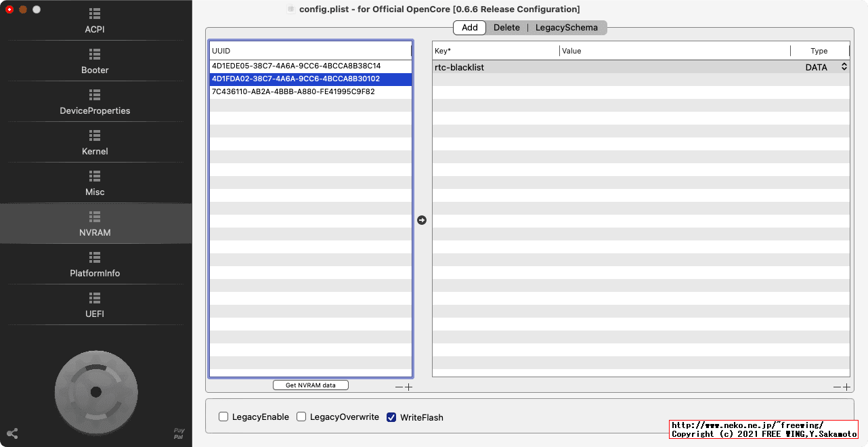Open the LegacySchema tab
Image resolution: width=868 pixels, height=447 pixels.
(567, 28)
